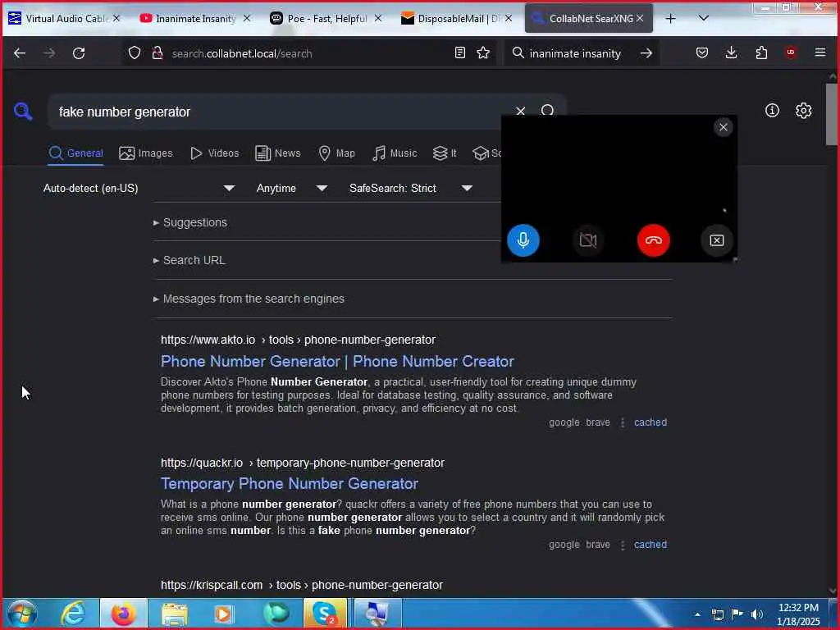Click search box go arrow

(646, 53)
